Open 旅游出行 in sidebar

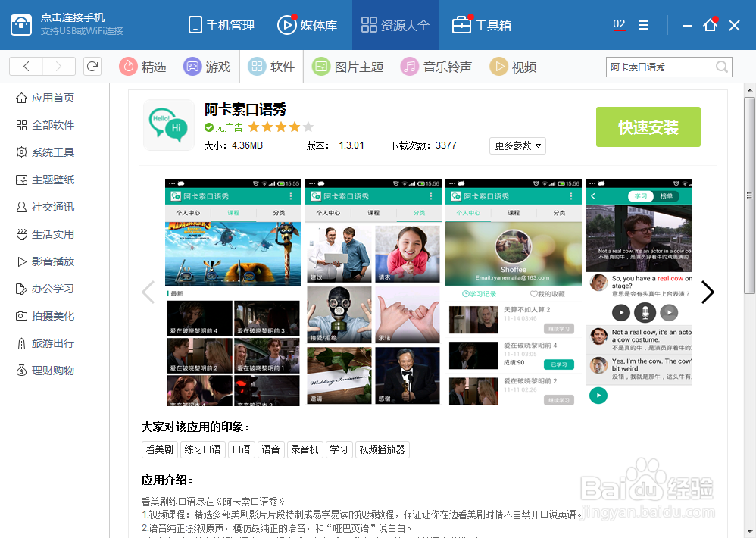pyautogui.click(x=45, y=343)
